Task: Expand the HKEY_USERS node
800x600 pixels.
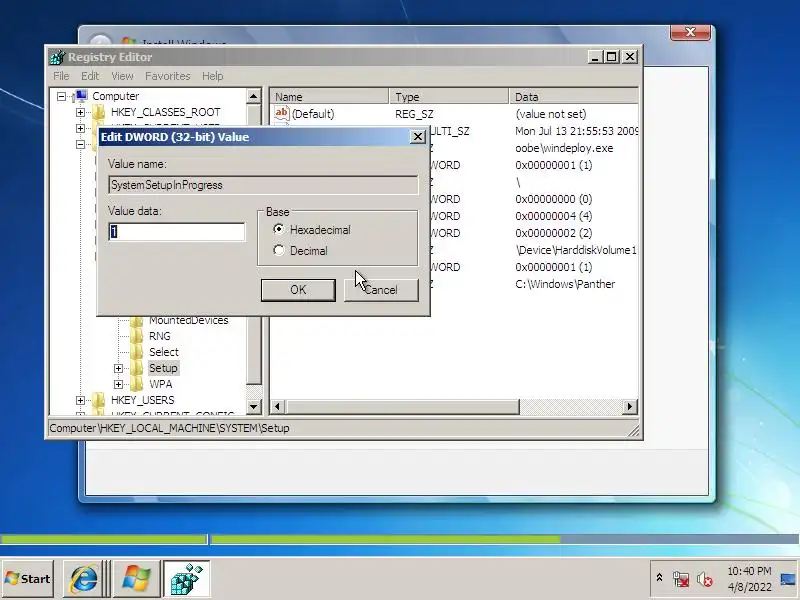Action: [x=81, y=401]
